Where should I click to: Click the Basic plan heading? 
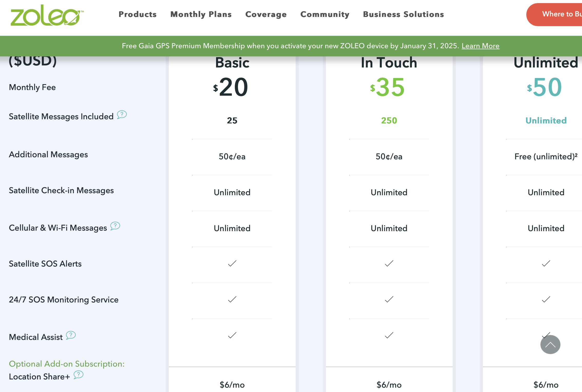[232, 63]
